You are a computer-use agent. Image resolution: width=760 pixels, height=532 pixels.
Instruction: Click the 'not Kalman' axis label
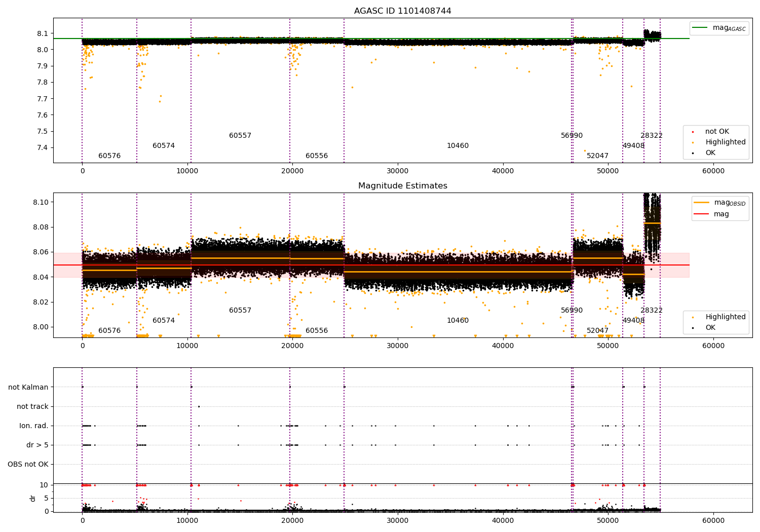[28, 388]
